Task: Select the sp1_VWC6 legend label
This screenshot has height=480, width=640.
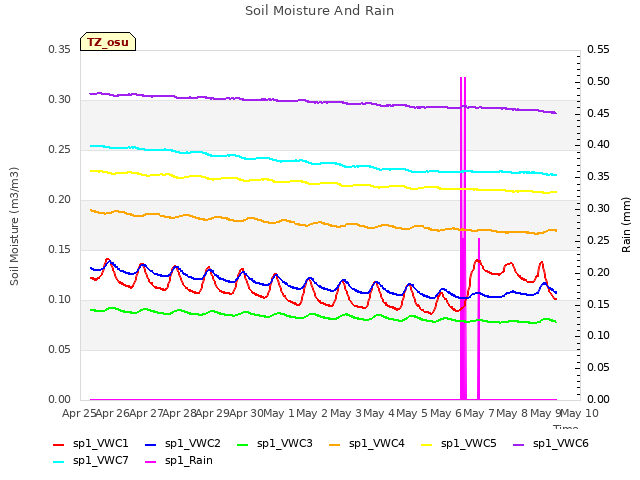Action: pos(560,444)
